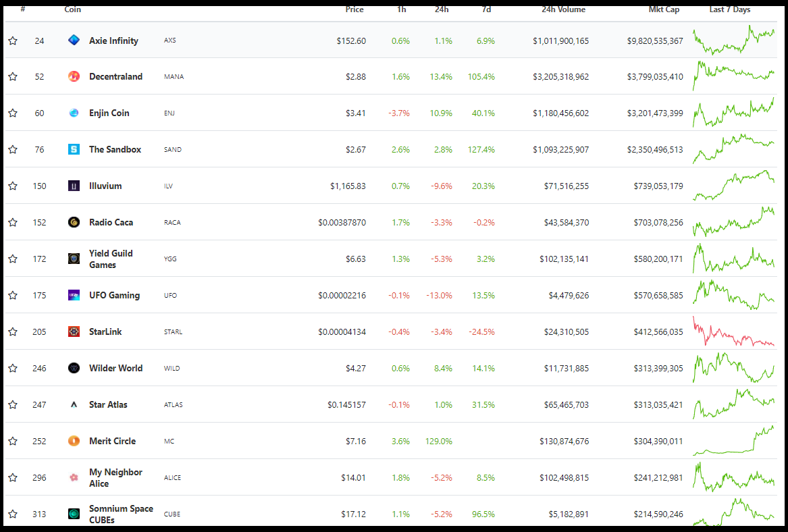Open the Decentraland coin link
This screenshot has width=788, height=532.
pos(115,76)
